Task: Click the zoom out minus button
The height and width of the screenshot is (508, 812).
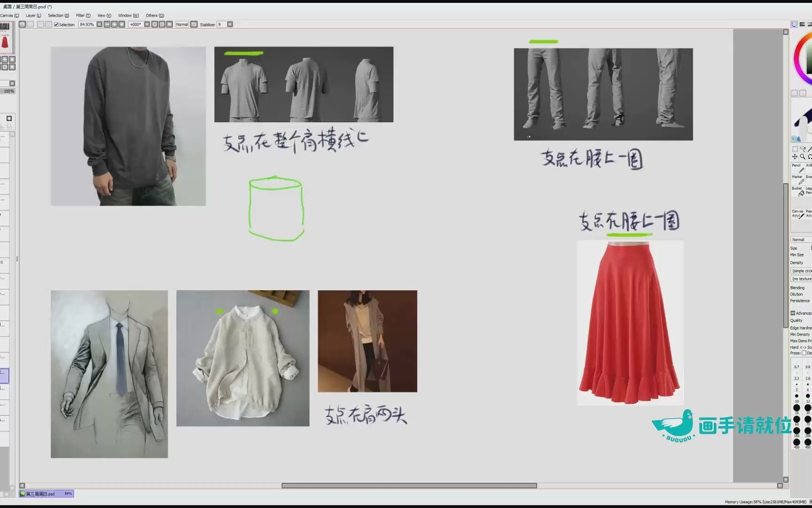Action: click(107, 24)
